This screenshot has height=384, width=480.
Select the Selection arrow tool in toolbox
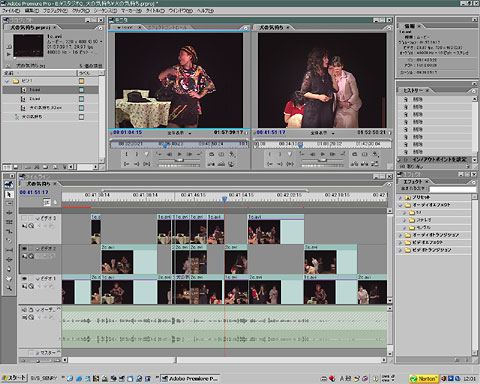[x=9, y=194]
